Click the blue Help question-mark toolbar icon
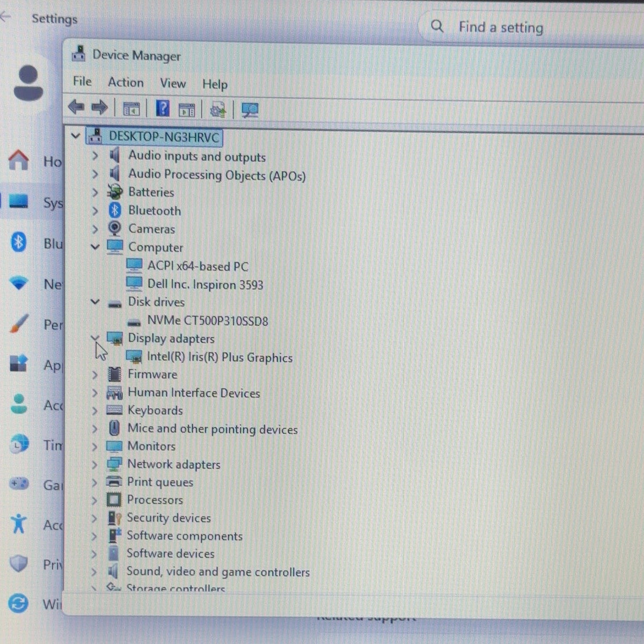This screenshot has height=644, width=644. 163,108
